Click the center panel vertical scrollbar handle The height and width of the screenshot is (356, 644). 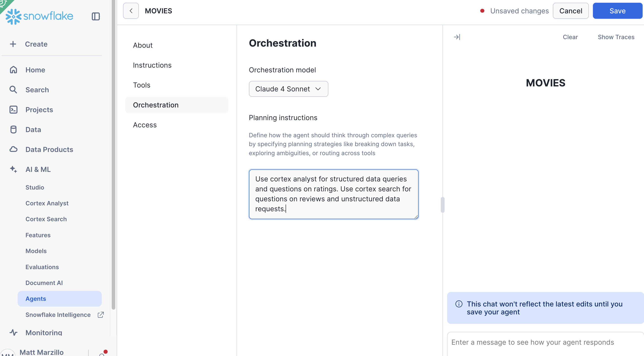tap(443, 204)
